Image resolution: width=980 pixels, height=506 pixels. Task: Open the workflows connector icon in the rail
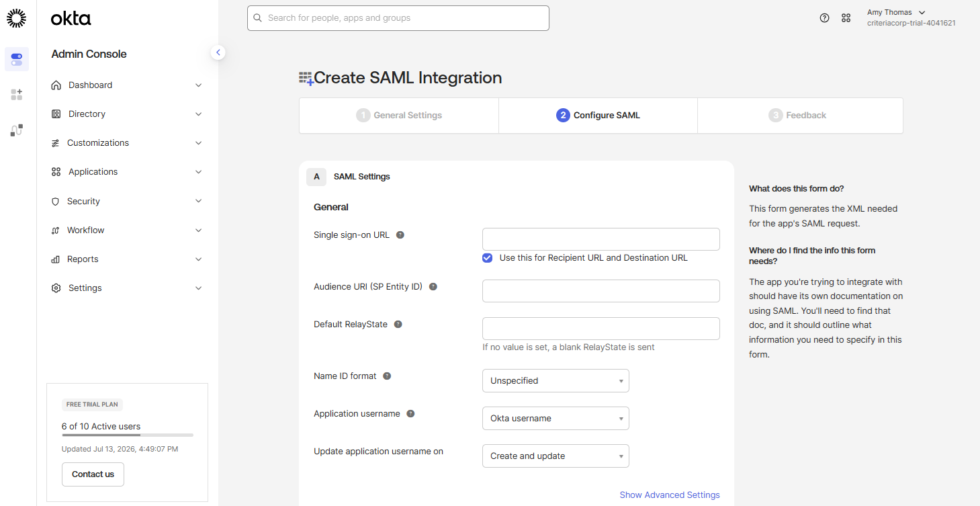tap(17, 130)
